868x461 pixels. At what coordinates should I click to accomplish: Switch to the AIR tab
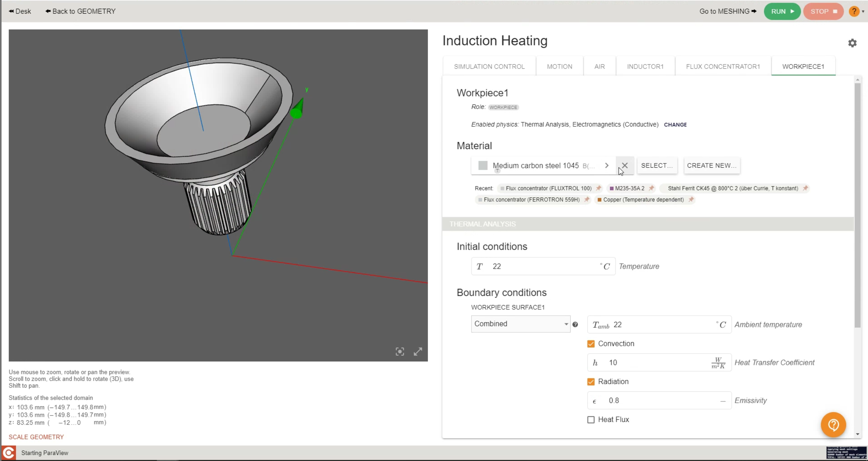click(599, 66)
